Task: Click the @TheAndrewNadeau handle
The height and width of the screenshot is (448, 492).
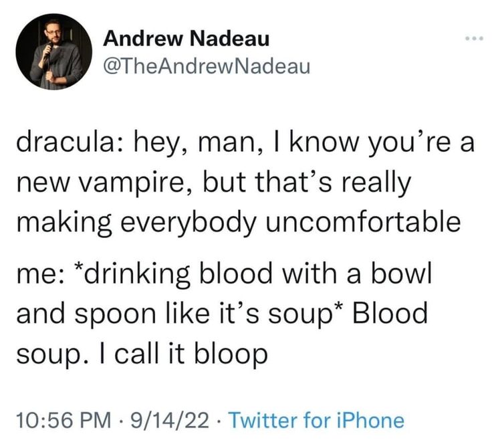Action: point(207,64)
